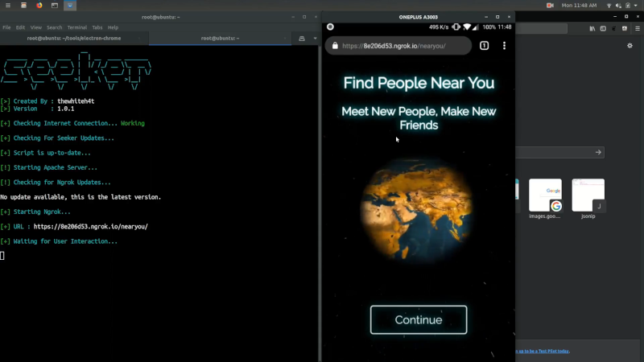The image size is (644, 362).
Task: Click the ngrok URL line in the terminal
Action: coord(74,227)
